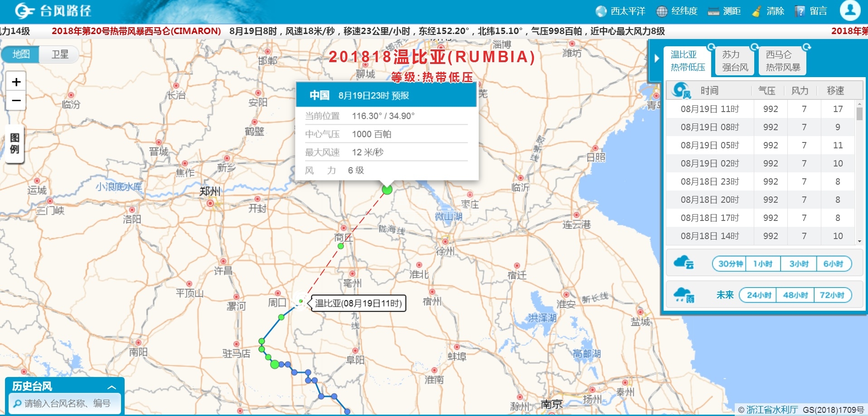
Task: Collapse the typhoon data panel arrow
Action: pyautogui.click(x=656, y=58)
